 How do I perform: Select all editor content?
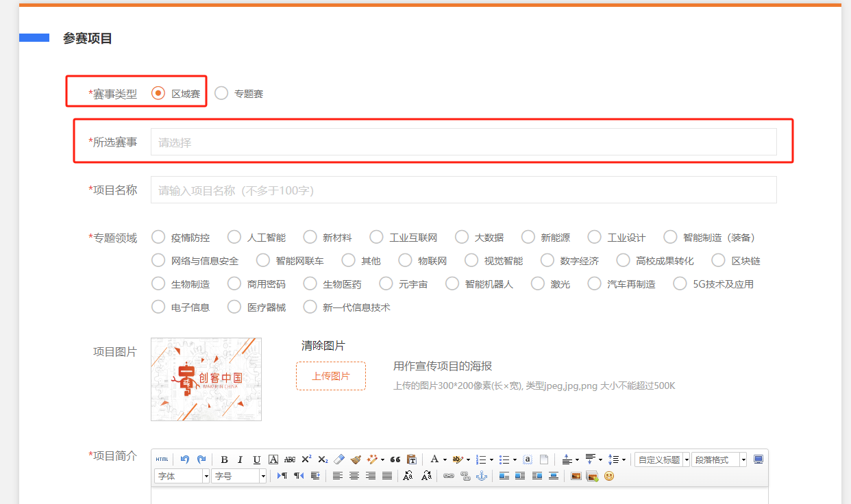tap(528, 459)
